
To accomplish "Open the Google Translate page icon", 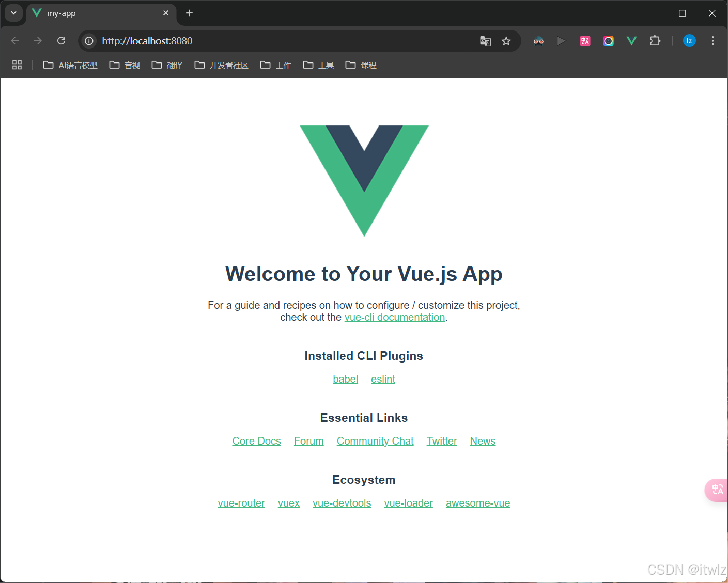I will [x=485, y=41].
